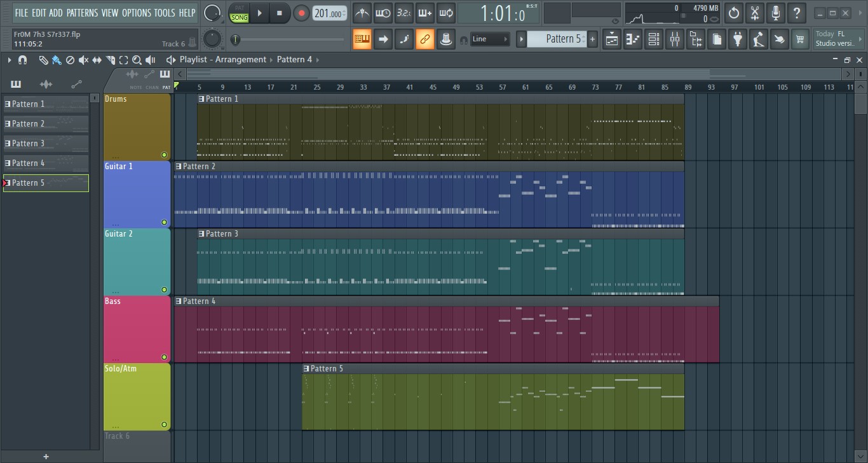Select the playlist Draw pencil tool
The height and width of the screenshot is (463, 868).
(43, 60)
